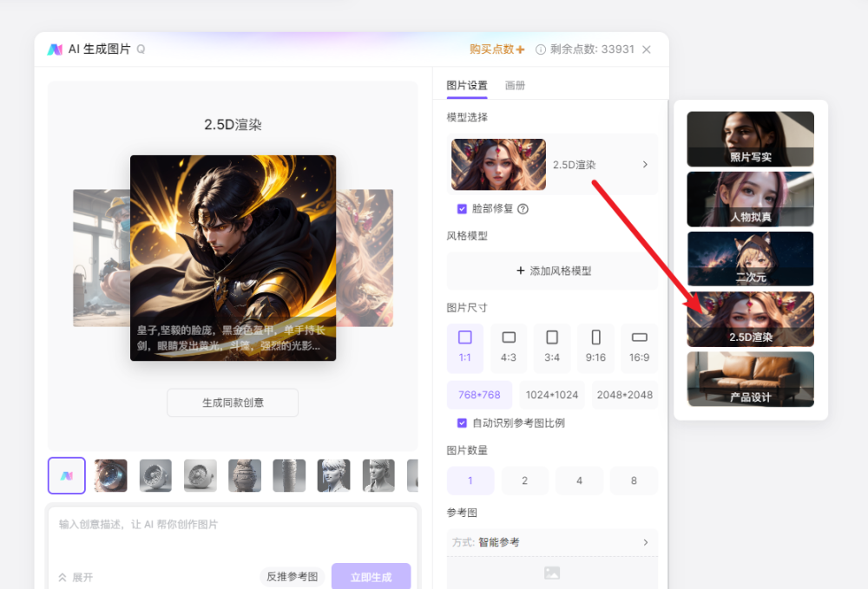Viewport: 868px width, 589px height.
Task: Click the central black-caped prince preview image
Action: coord(233,258)
